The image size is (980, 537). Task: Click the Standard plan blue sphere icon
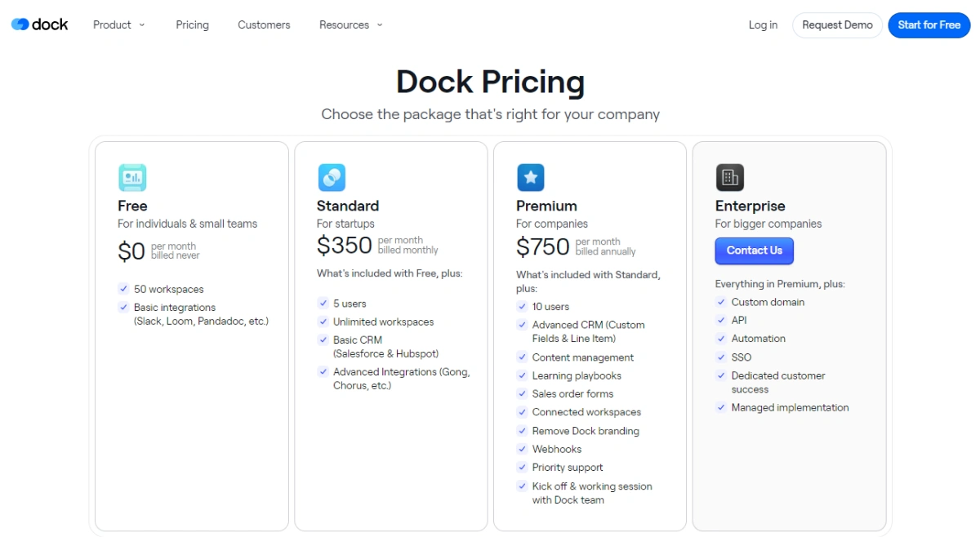point(332,177)
